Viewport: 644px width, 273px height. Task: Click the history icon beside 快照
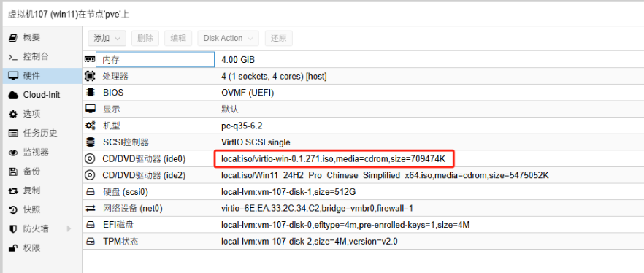point(13,209)
